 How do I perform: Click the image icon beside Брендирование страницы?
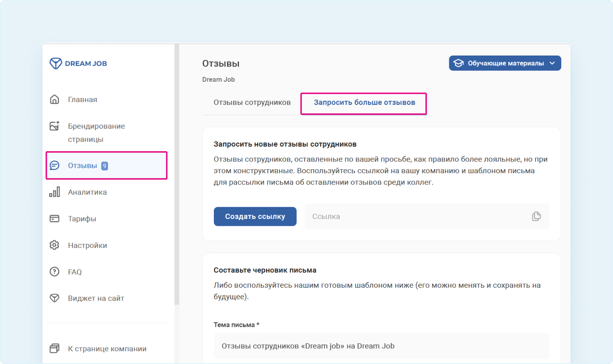coord(54,126)
